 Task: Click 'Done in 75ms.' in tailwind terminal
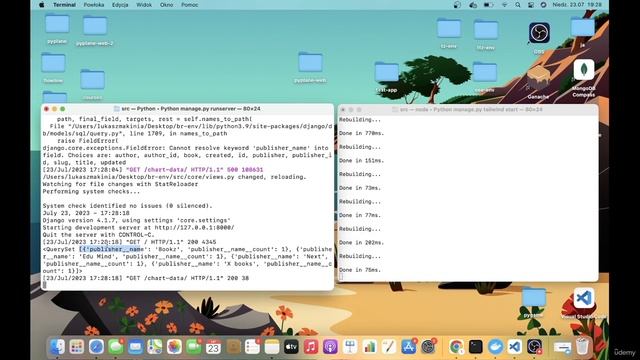(x=360, y=270)
